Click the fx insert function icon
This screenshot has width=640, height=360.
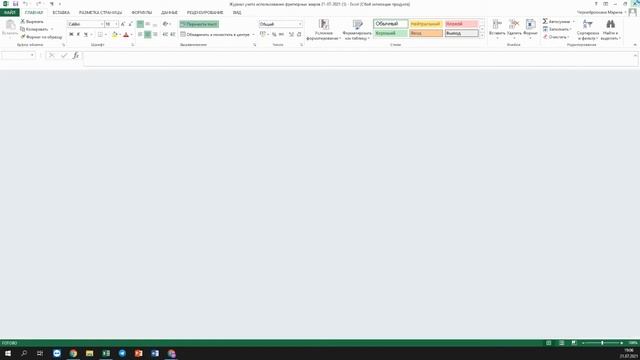(76, 55)
